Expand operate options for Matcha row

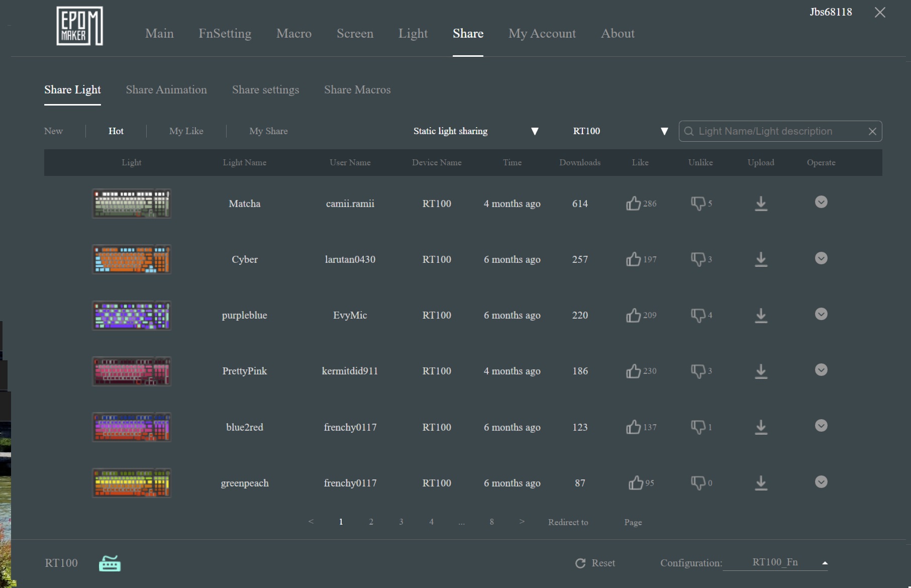(821, 202)
